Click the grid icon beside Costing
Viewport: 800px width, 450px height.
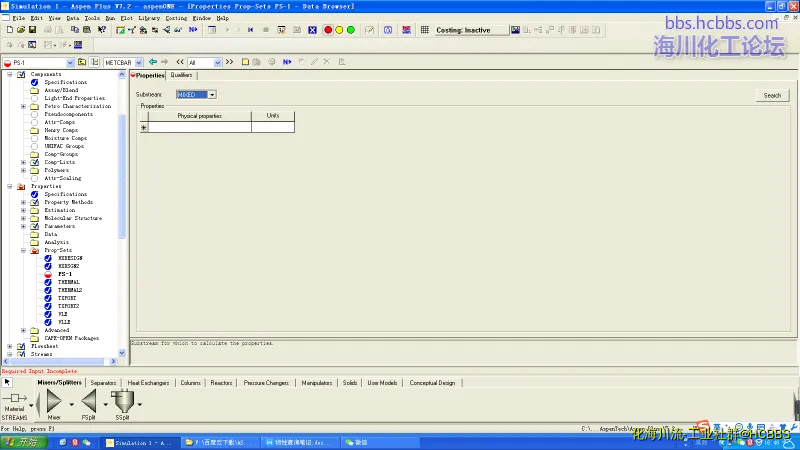(x=424, y=30)
